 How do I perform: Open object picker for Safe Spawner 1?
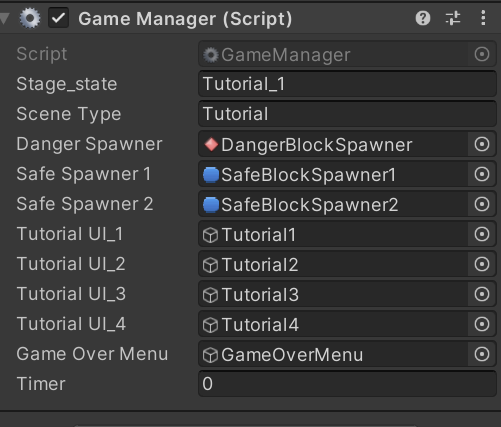pyautogui.click(x=482, y=174)
